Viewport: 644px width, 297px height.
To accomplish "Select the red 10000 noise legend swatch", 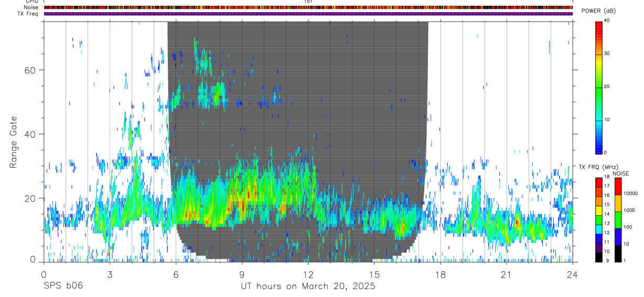I will pyautogui.click(x=618, y=186).
